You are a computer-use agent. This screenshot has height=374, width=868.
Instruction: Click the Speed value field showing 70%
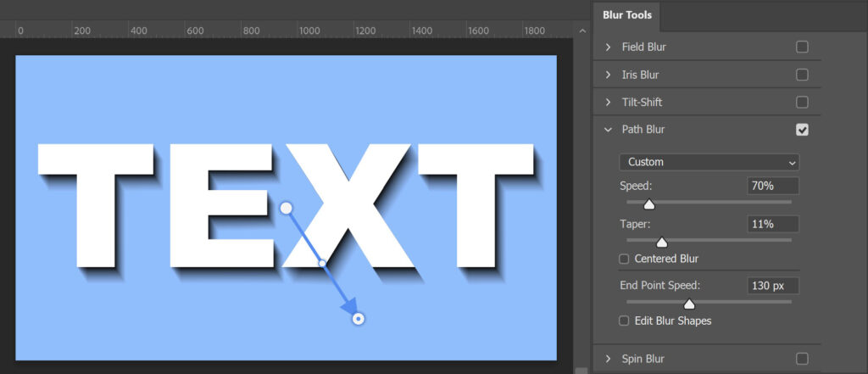[x=773, y=187]
